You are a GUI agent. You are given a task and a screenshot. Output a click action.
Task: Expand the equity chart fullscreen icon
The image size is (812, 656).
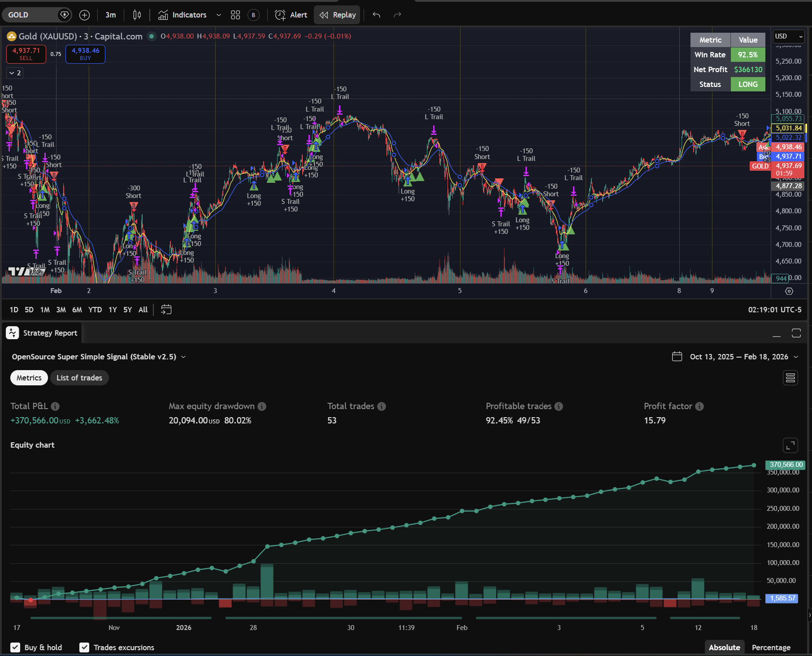790,445
